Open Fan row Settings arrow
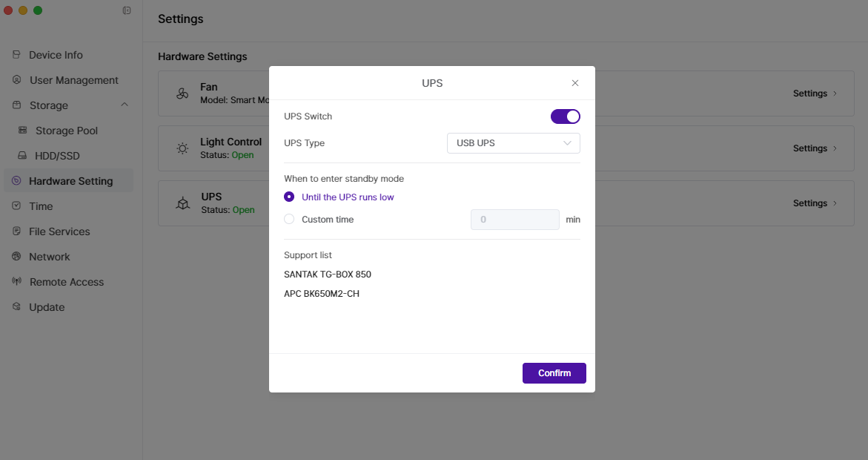Screen dimensions: 868x460 coord(835,93)
